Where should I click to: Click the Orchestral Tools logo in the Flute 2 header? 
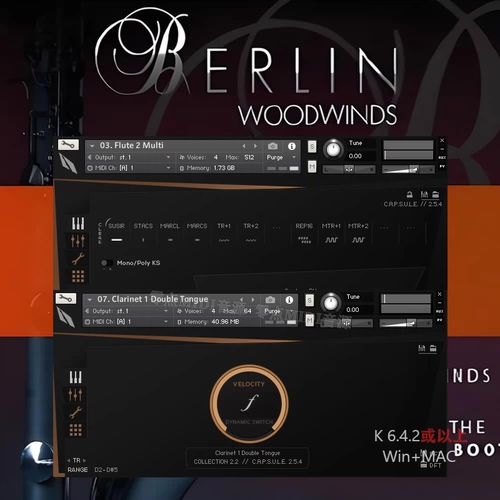click(68, 163)
